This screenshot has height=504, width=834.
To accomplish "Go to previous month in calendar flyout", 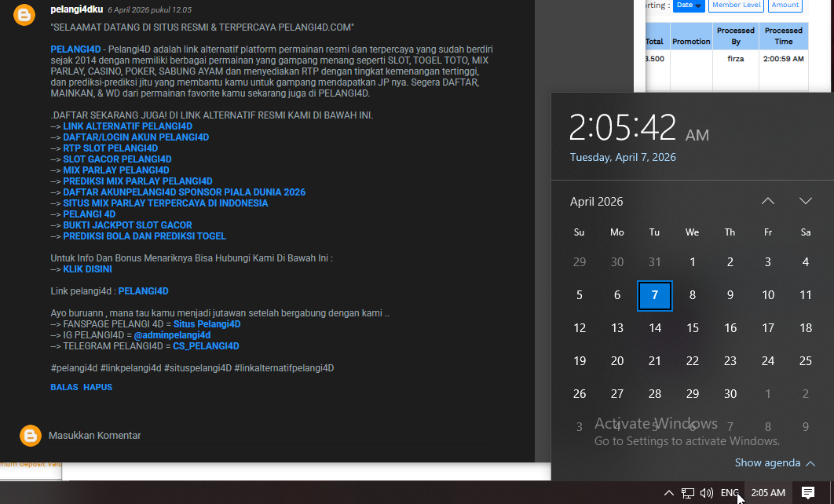I will [x=767, y=201].
